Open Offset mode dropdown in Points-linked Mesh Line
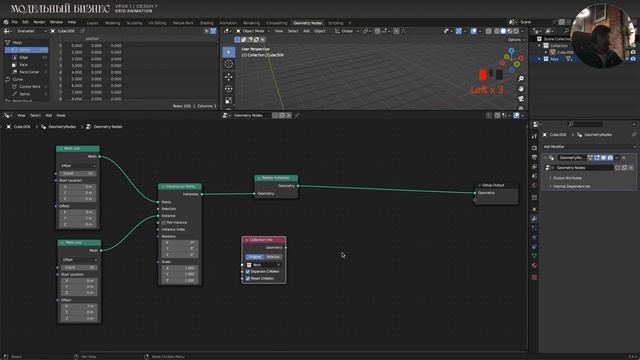Viewport: 640px width, 360px height. coord(78,166)
